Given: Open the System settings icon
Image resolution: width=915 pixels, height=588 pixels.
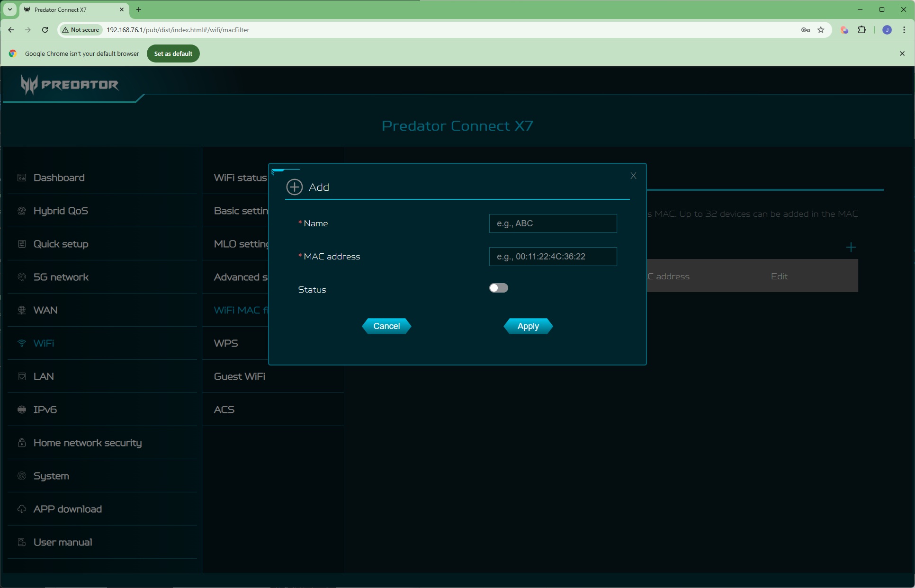Looking at the screenshot, I should [22, 476].
